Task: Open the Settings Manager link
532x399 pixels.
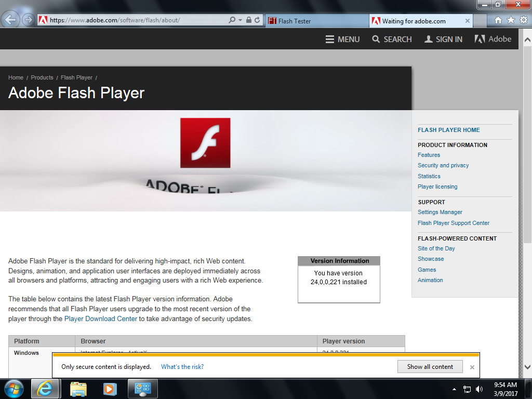Action: point(440,212)
